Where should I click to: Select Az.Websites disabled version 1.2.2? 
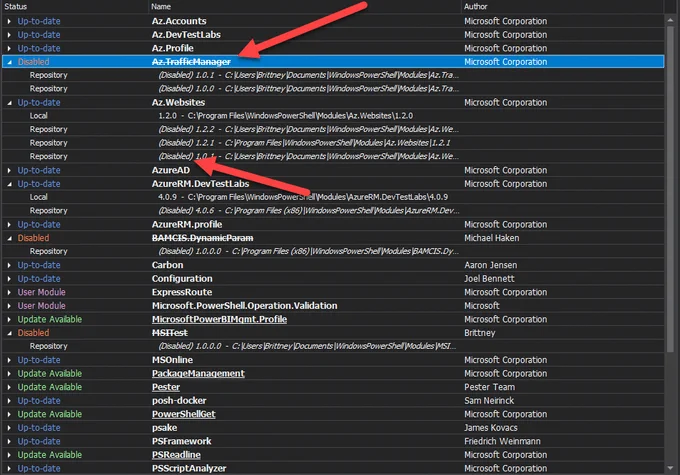click(308, 129)
